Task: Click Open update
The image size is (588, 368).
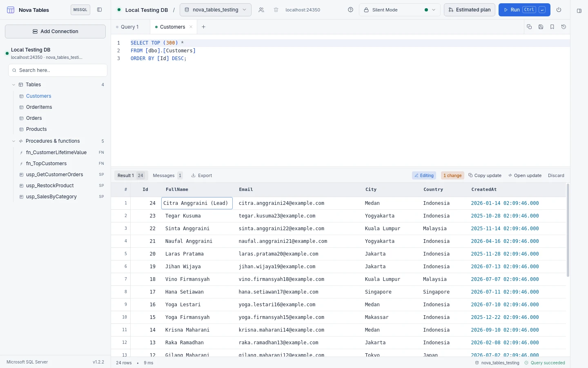Action: tap(525, 175)
